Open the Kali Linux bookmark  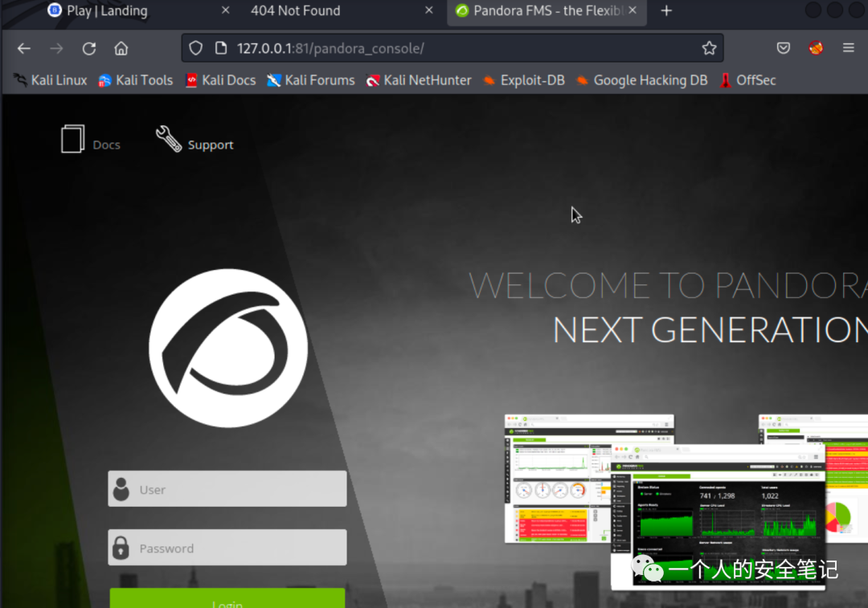point(51,80)
